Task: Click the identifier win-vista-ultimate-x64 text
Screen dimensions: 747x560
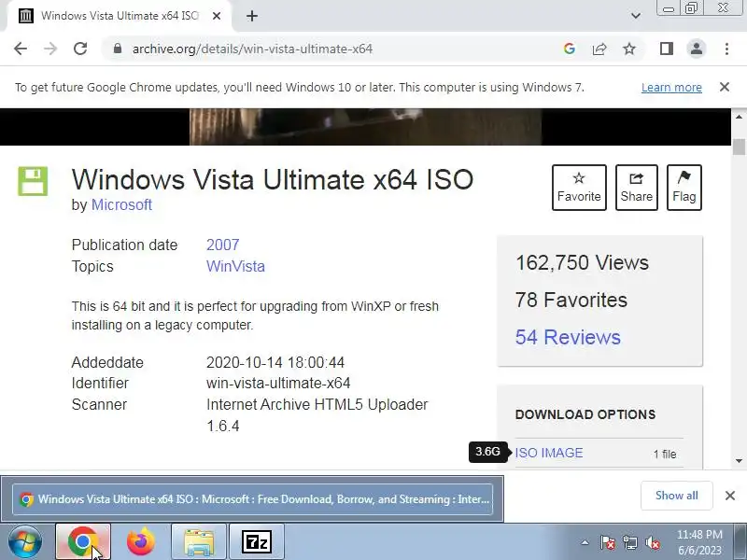Action: tap(278, 383)
